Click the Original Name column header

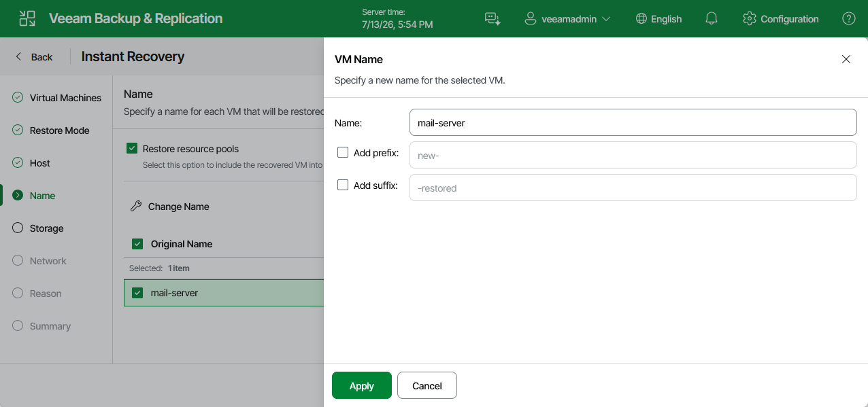[182, 244]
